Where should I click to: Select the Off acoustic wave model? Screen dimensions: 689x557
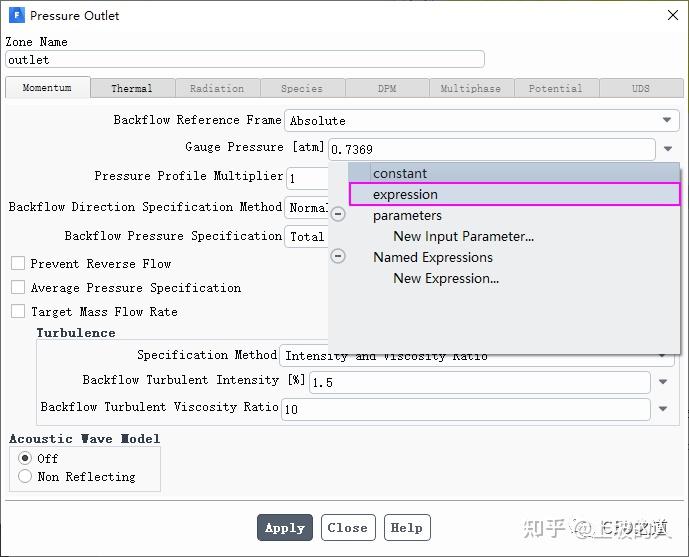(25, 458)
